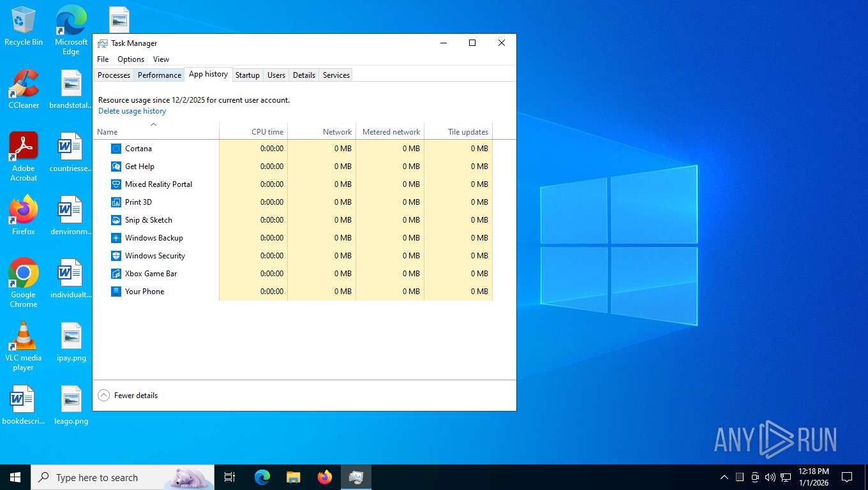The image size is (868, 490).
Task: Open the View menu
Action: pyautogui.click(x=161, y=59)
